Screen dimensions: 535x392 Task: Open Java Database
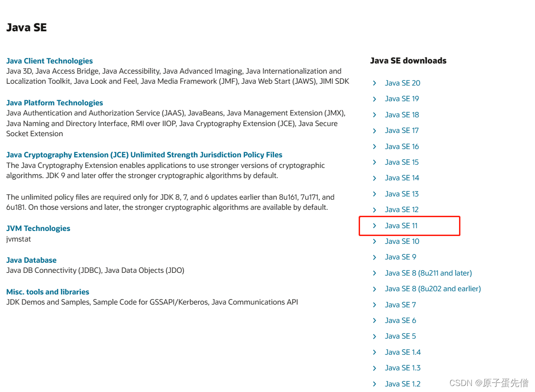[x=31, y=259]
